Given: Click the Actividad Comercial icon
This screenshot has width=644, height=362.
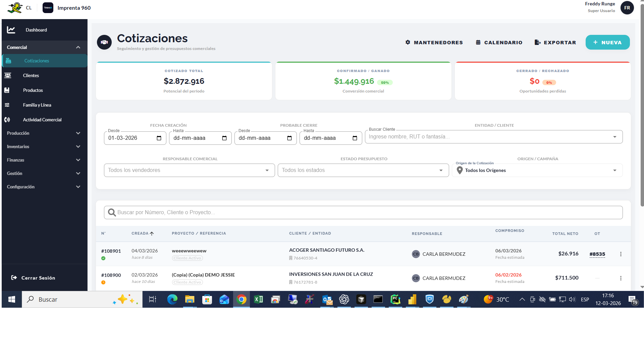Looking at the screenshot, I should [8, 120].
